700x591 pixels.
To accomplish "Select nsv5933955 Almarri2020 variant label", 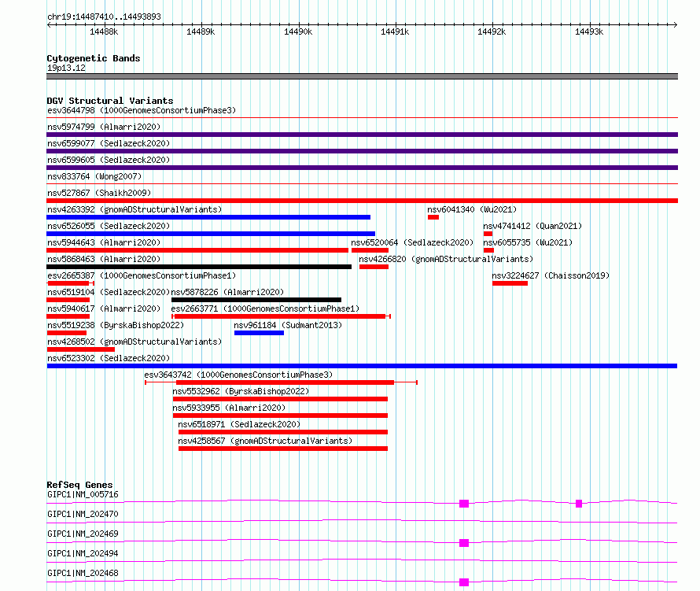I will tap(229, 408).
